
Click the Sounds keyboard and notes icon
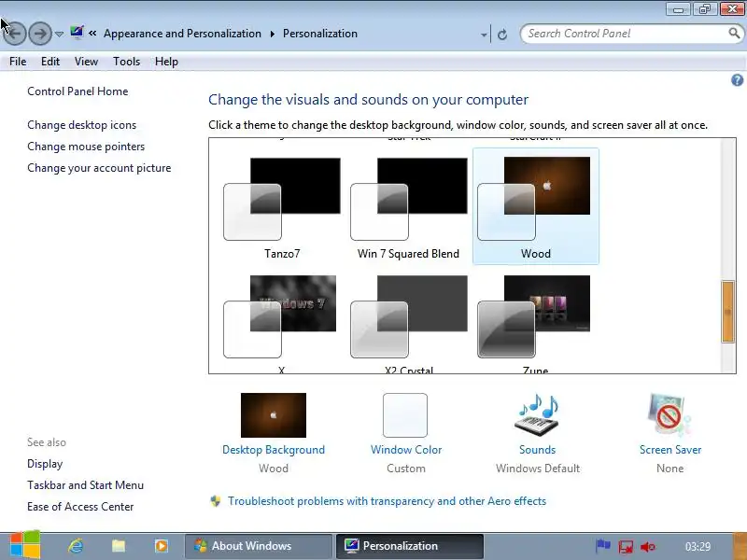(x=538, y=414)
